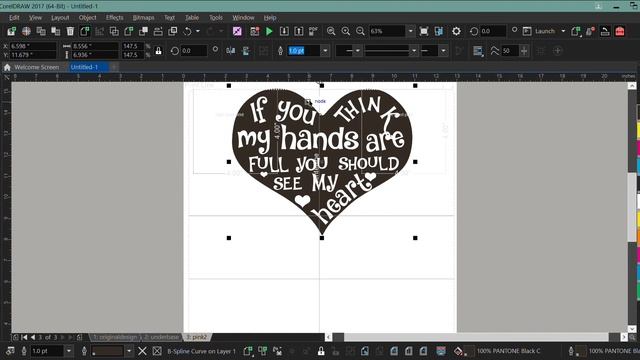
Task: Click the circular target icon in standard toolbar
Action: click(27, 31)
